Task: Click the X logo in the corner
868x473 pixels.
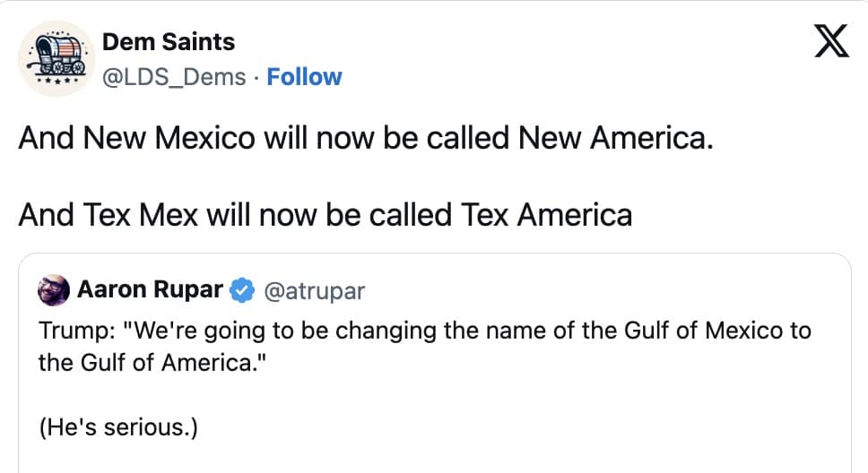Action: click(831, 40)
